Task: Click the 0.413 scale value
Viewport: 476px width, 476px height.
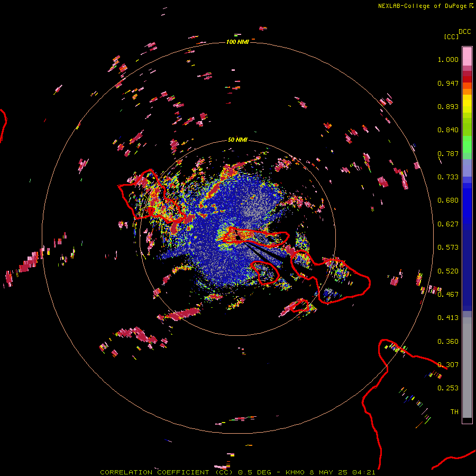Action: click(x=448, y=318)
